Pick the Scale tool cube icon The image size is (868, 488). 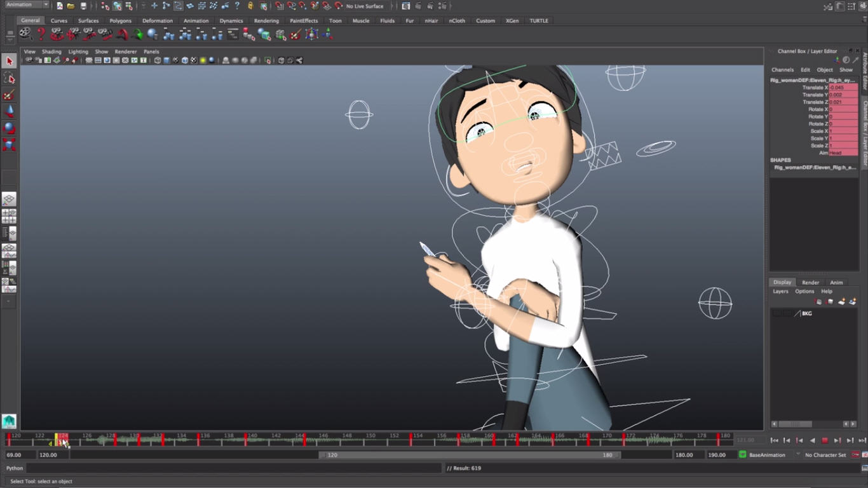(x=9, y=144)
